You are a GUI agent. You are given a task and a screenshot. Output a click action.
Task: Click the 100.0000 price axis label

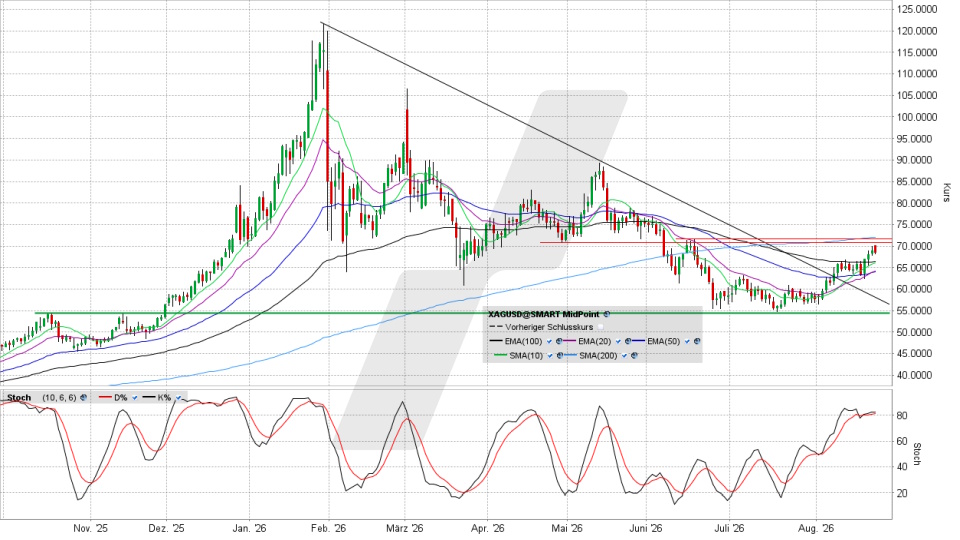coord(919,117)
